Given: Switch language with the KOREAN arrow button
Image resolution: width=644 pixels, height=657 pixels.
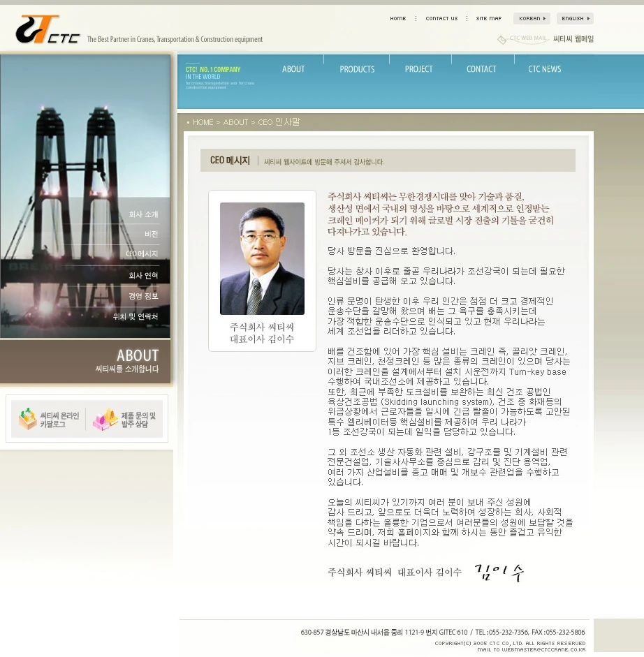Looking at the screenshot, I should coord(532,18).
